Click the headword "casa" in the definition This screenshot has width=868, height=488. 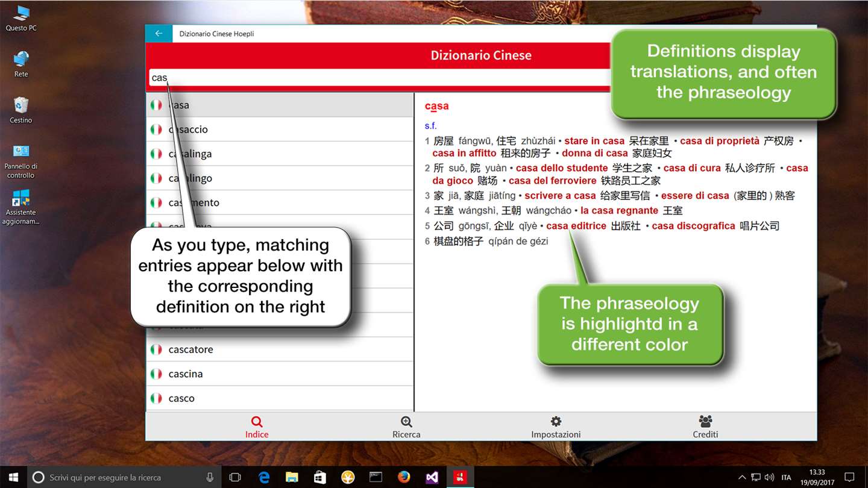click(436, 106)
